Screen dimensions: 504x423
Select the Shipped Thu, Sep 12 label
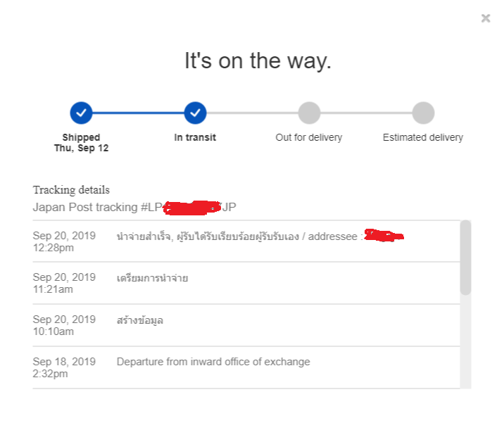(x=82, y=143)
